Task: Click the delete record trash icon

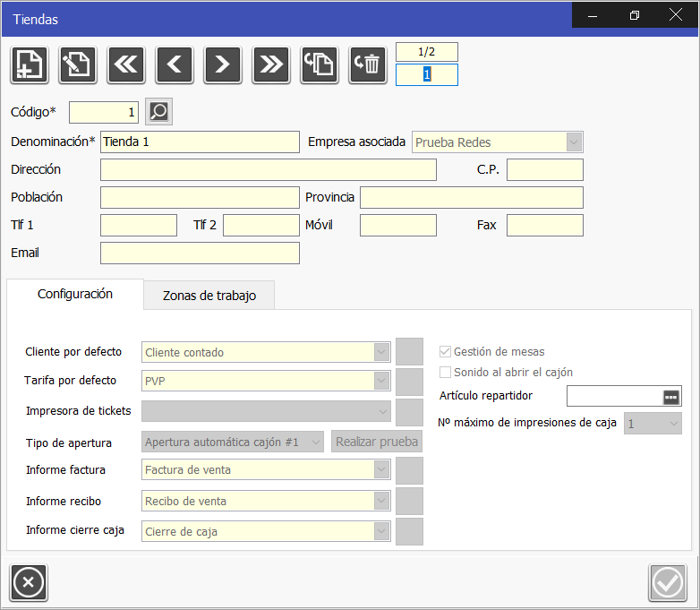Action: (x=368, y=64)
